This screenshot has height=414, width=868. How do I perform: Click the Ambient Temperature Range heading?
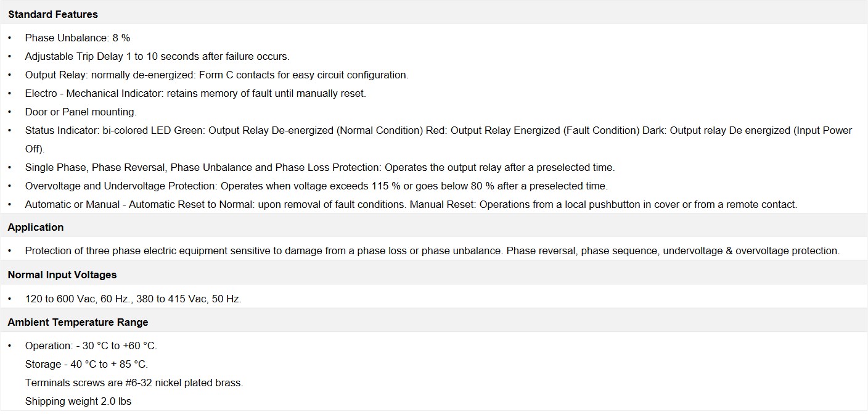click(78, 322)
